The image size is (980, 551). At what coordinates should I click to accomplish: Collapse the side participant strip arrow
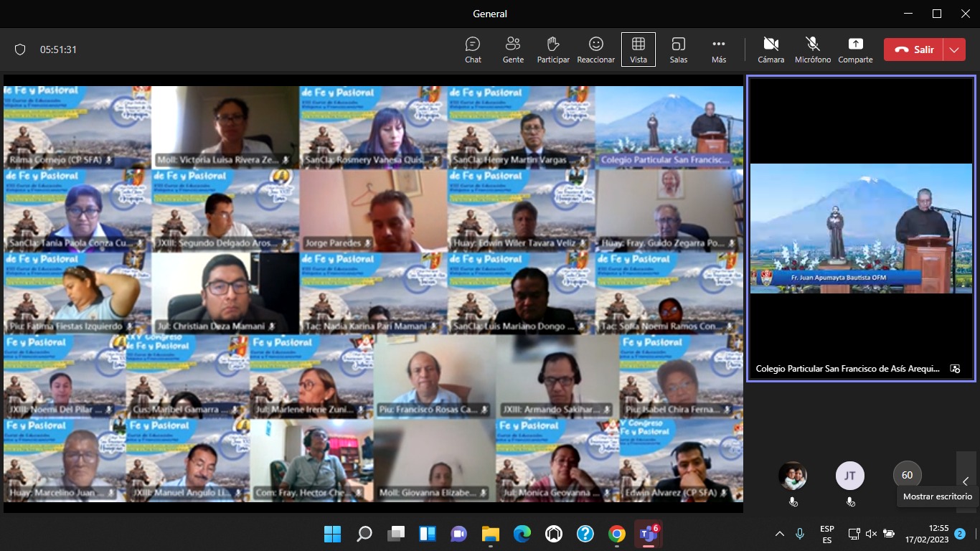coord(966,481)
